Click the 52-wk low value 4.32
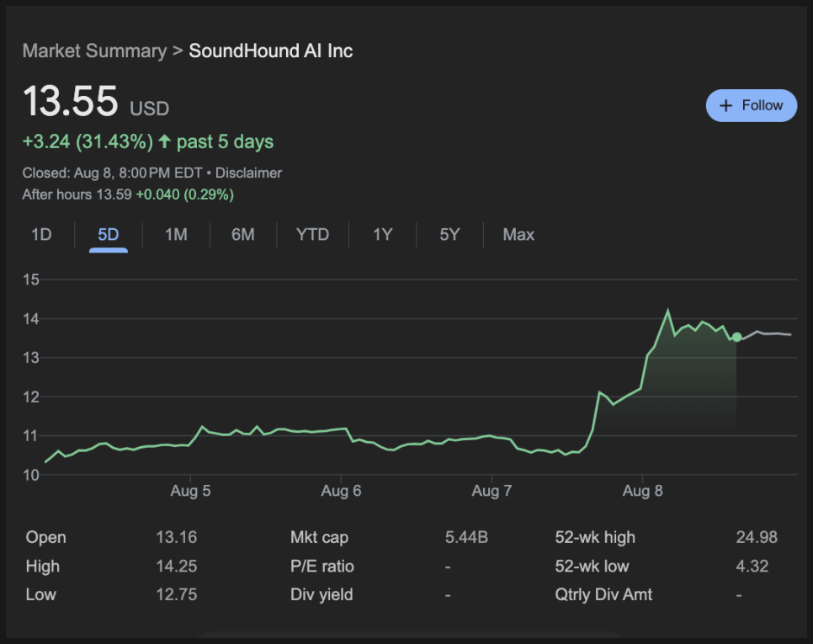The image size is (813, 644). tap(752, 566)
